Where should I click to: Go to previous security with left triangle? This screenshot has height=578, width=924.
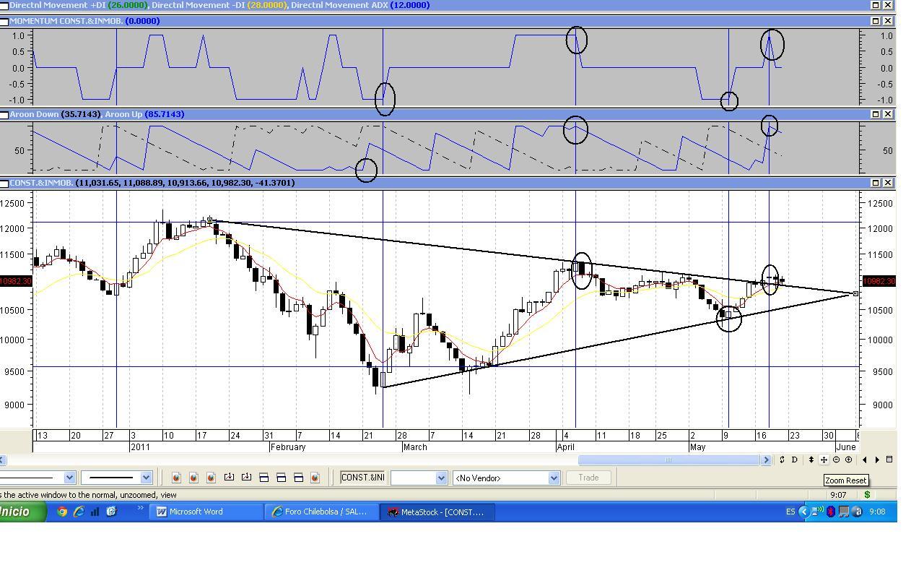pyautogui.click(x=865, y=460)
